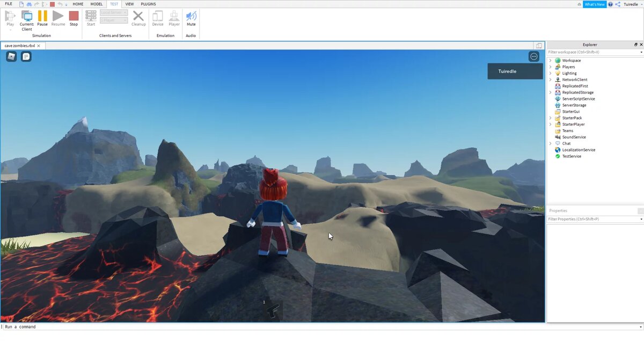Click the New file icon in quick access
This screenshot has height=341, width=644.
(x=21, y=4)
